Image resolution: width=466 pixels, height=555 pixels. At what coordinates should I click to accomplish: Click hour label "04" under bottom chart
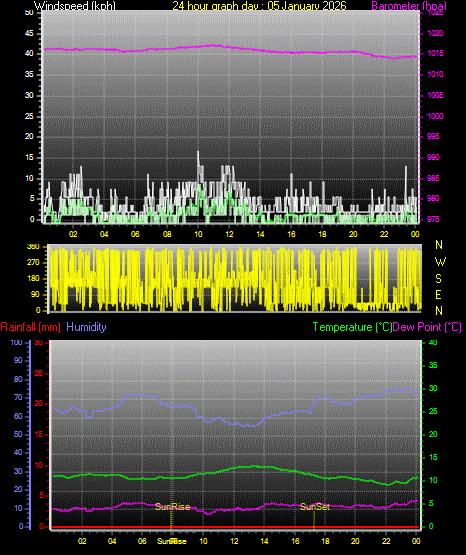click(x=112, y=541)
